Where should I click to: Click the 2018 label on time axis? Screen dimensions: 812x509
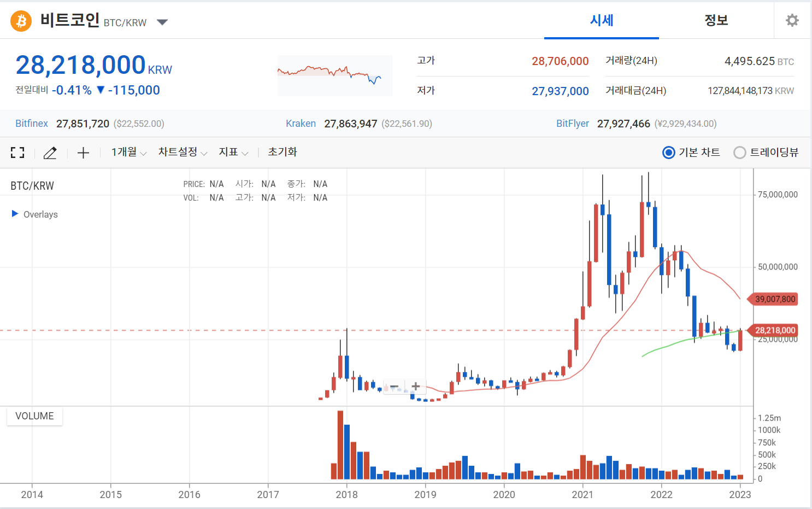(x=346, y=495)
